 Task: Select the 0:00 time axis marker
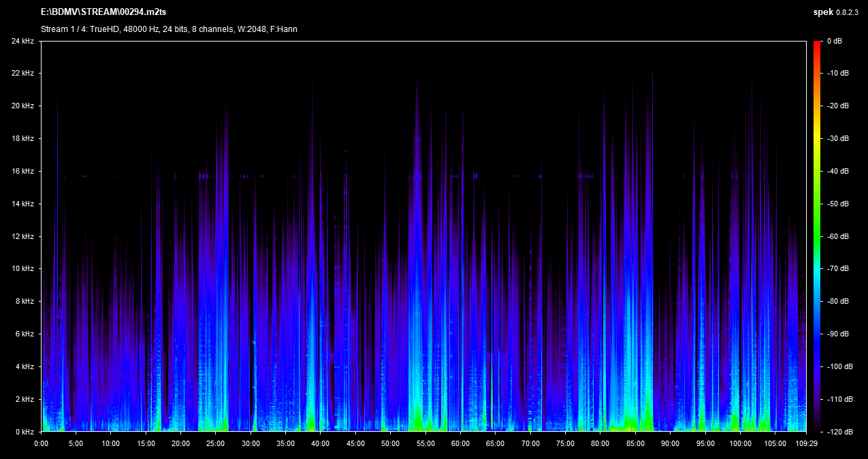click(41, 443)
